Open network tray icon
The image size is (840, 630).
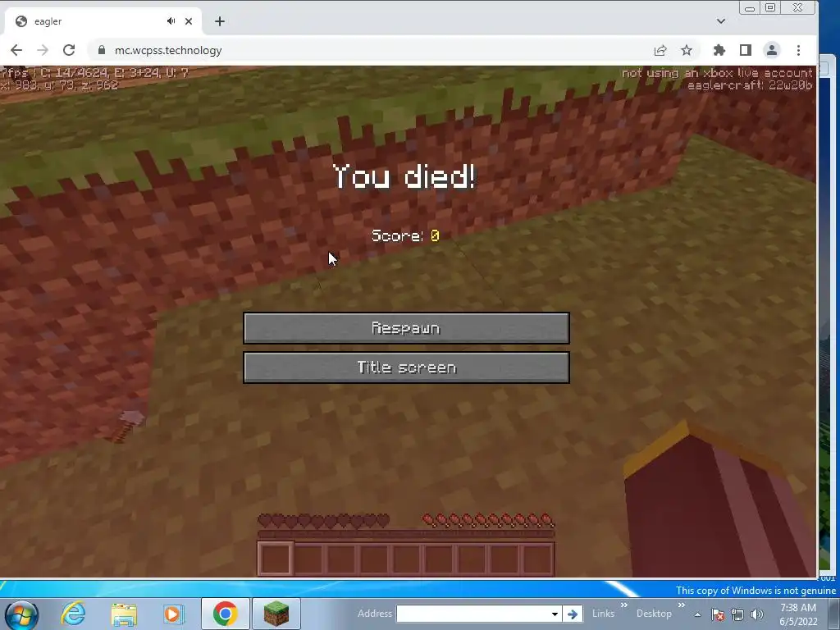(737, 614)
